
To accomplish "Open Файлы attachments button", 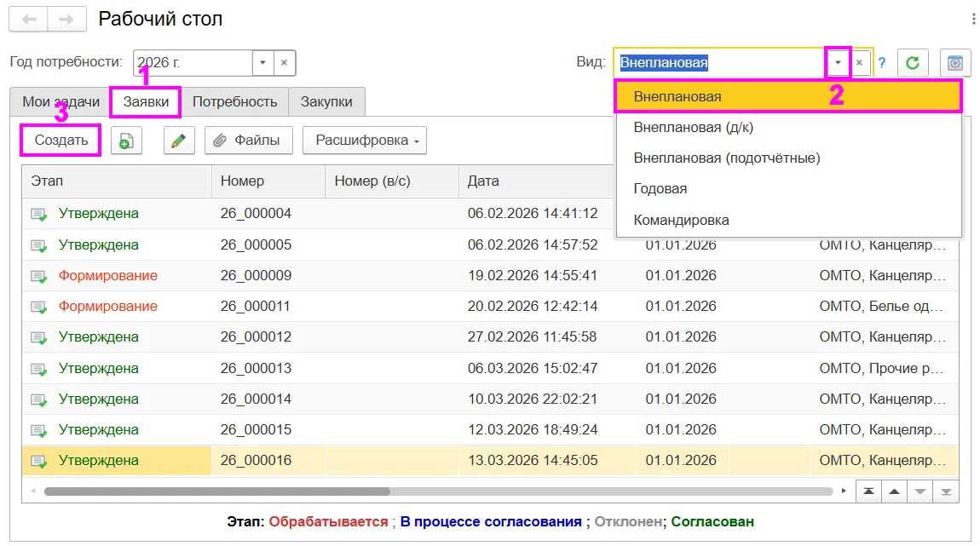I will tap(248, 141).
